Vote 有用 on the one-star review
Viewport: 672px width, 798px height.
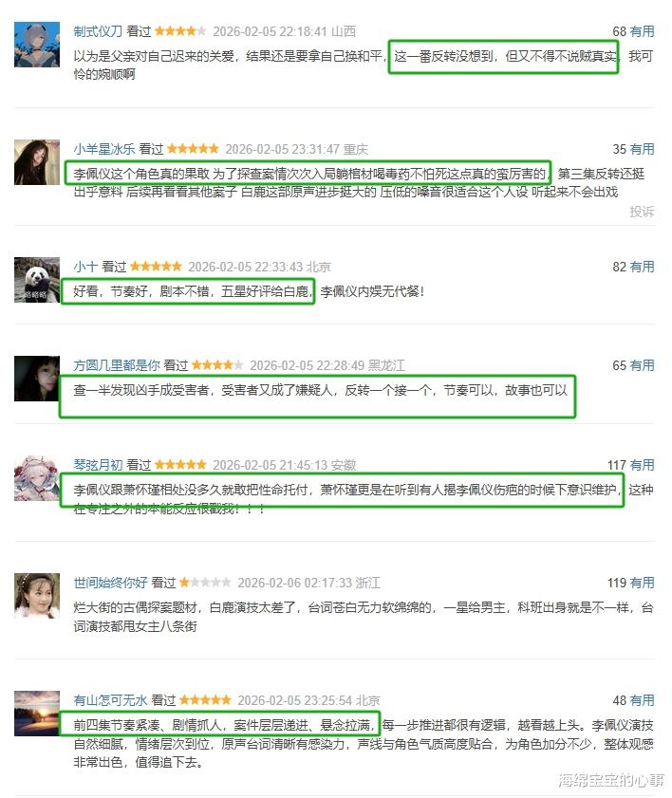(x=642, y=583)
